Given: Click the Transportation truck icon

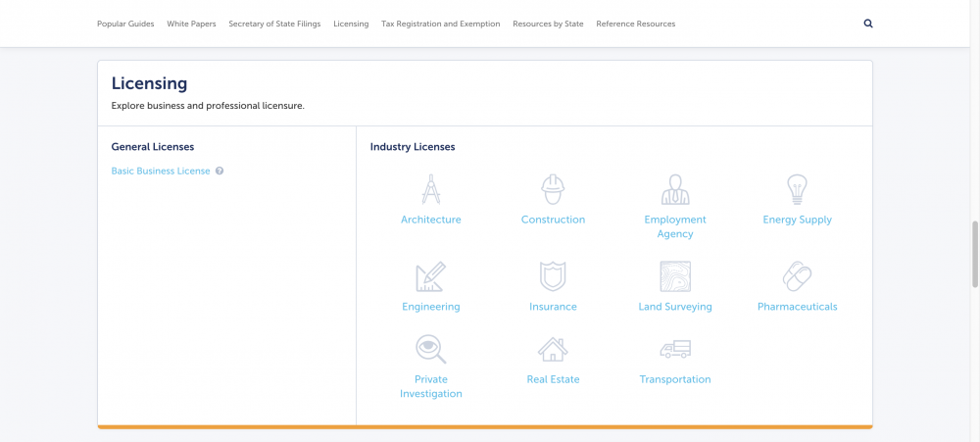Looking at the screenshot, I should tap(675, 349).
